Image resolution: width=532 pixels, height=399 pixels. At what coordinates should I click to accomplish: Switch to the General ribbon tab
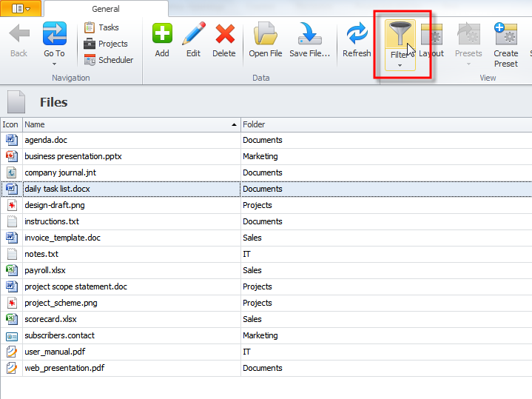click(x=106, y=9)
